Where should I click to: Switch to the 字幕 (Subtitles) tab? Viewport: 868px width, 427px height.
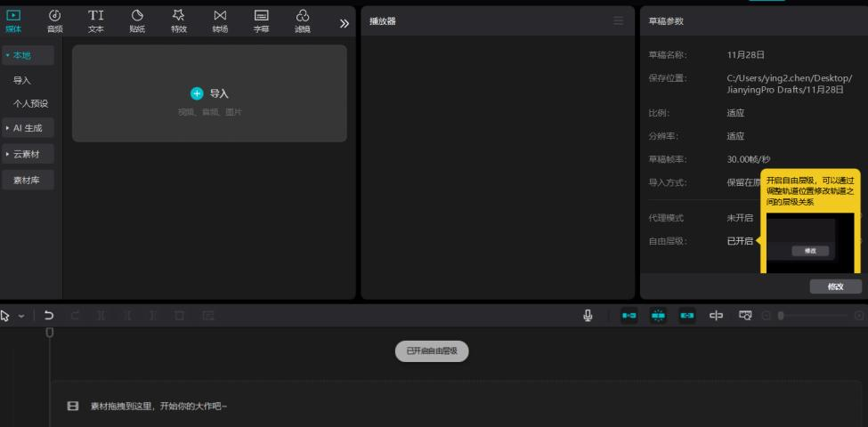pyautogui.click(x=262, y=20)
